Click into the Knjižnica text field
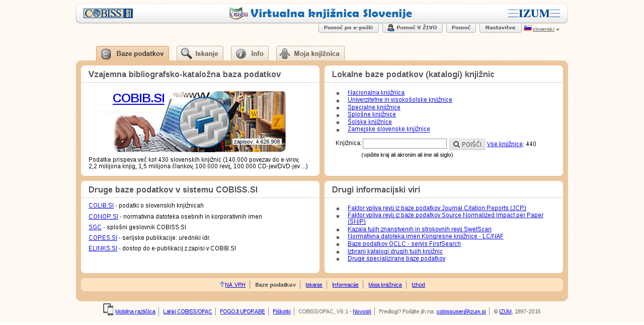 click(x=405, y=144)
